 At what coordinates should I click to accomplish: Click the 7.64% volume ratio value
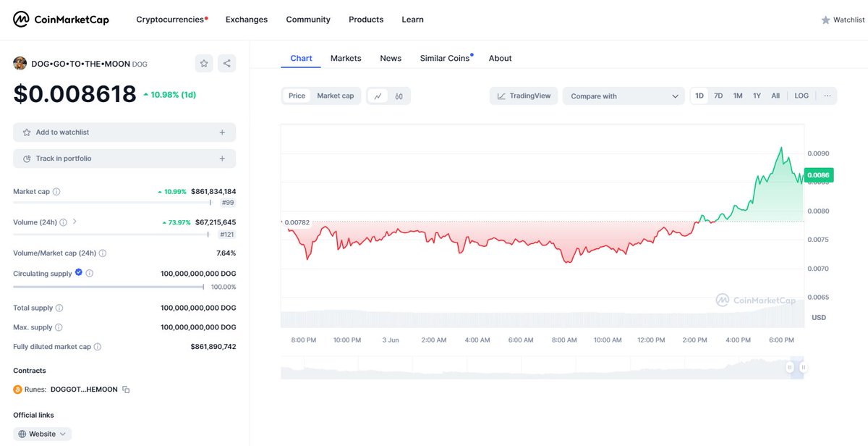pos(226,253)
